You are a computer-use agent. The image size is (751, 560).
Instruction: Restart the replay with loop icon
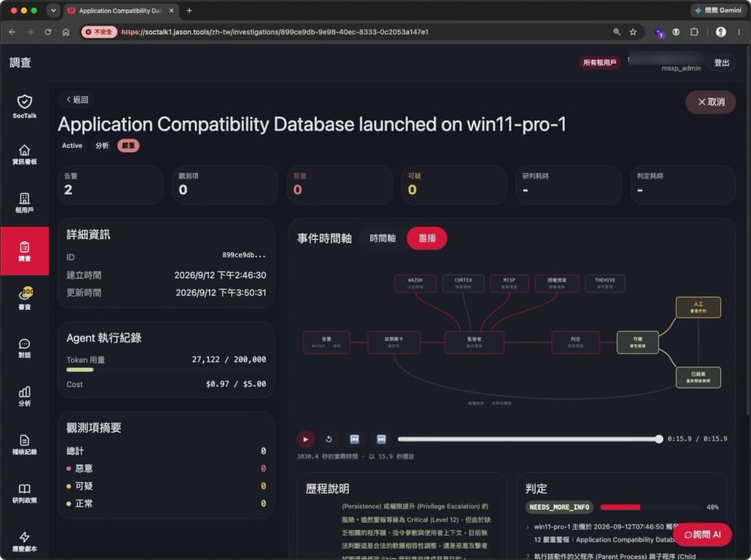pyautogui.click(x=329, y=439)
